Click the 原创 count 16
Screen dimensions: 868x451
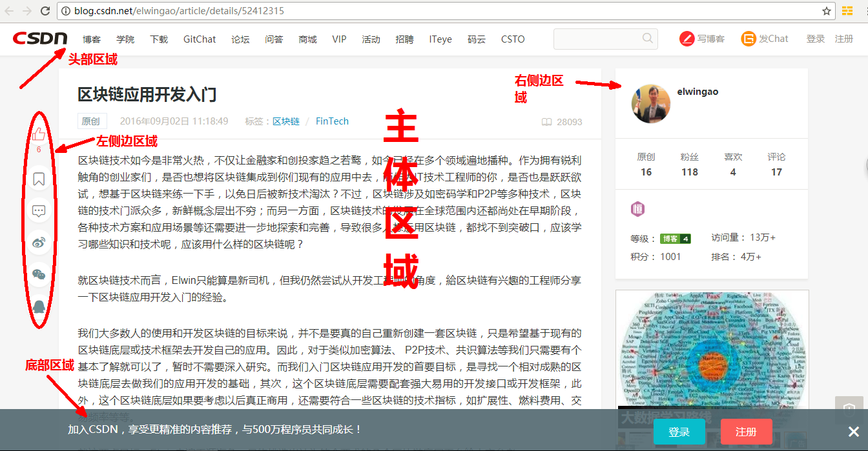(646, 172)
